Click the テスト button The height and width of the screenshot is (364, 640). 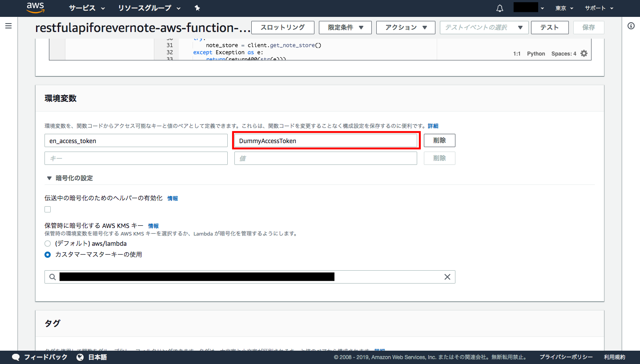coord(550,28)
